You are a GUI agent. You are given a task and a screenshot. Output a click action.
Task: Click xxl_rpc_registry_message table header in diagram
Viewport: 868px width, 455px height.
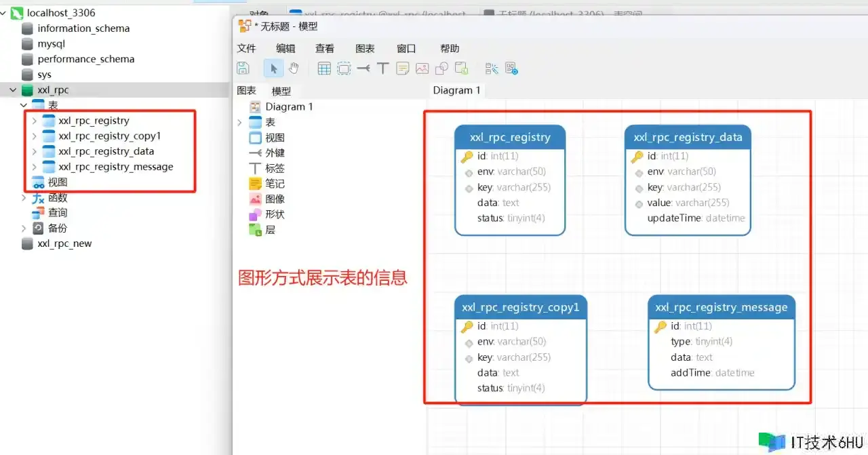tap(721, 307)
